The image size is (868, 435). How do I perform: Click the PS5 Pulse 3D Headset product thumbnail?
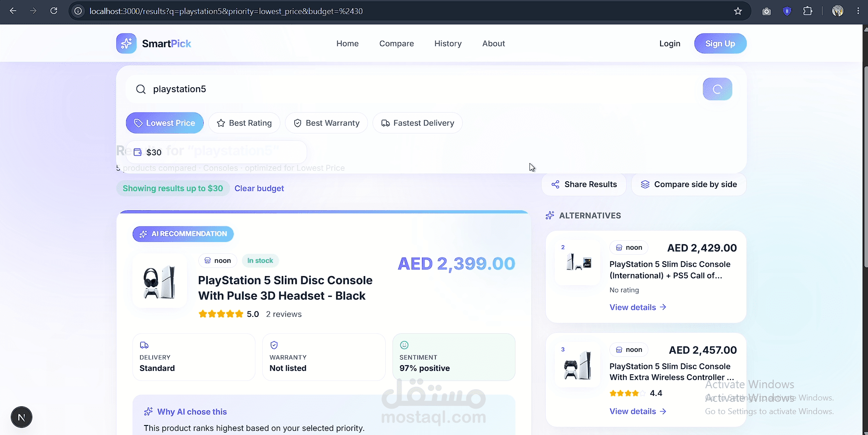159,281
